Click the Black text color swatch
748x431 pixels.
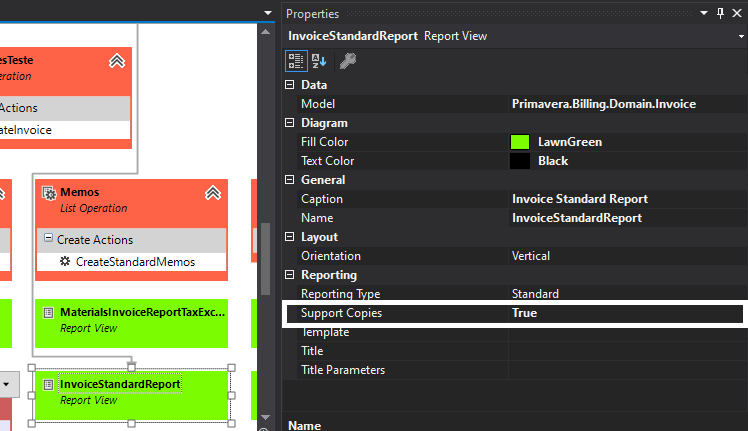click(520, 161)
